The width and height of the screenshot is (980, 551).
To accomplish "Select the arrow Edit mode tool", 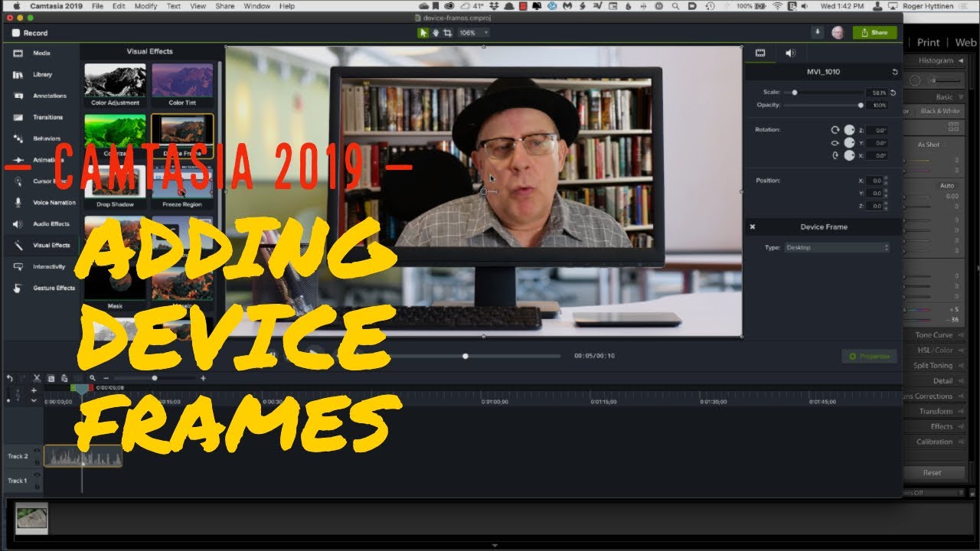I will click(x=423, y=33).
